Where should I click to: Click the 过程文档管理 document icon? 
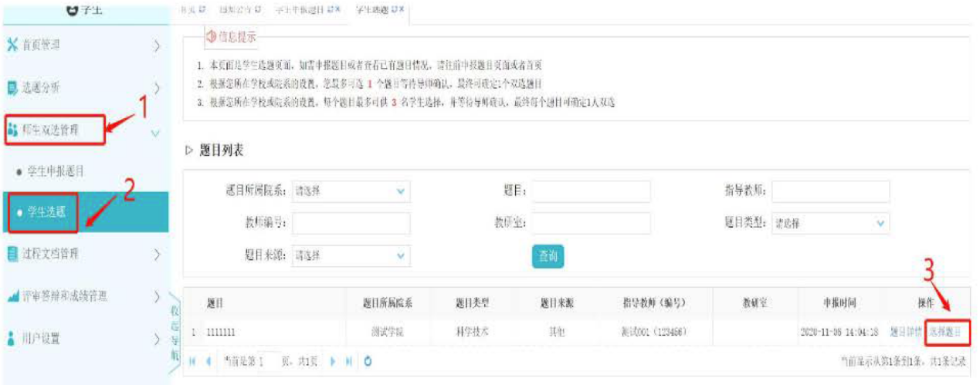[x=11, y=253]
